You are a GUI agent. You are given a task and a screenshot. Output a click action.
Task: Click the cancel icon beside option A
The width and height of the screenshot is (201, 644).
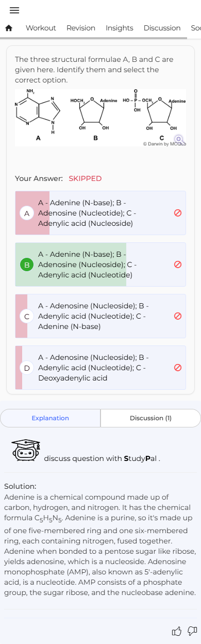pos(177,213)
